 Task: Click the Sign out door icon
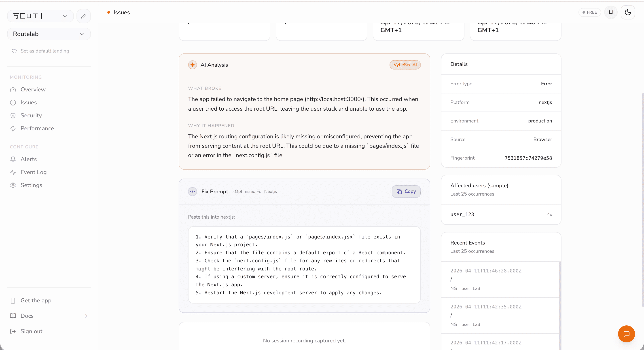pos(13,331)
